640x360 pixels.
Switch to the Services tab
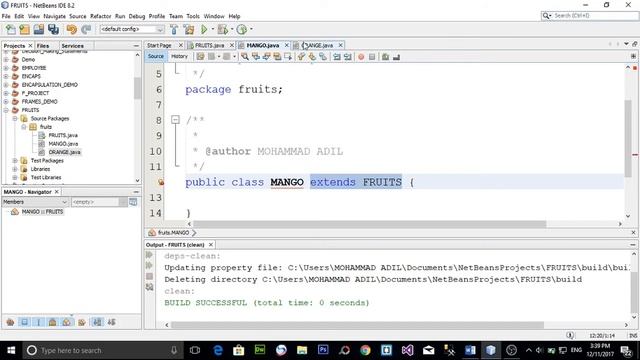pos(73,46)
